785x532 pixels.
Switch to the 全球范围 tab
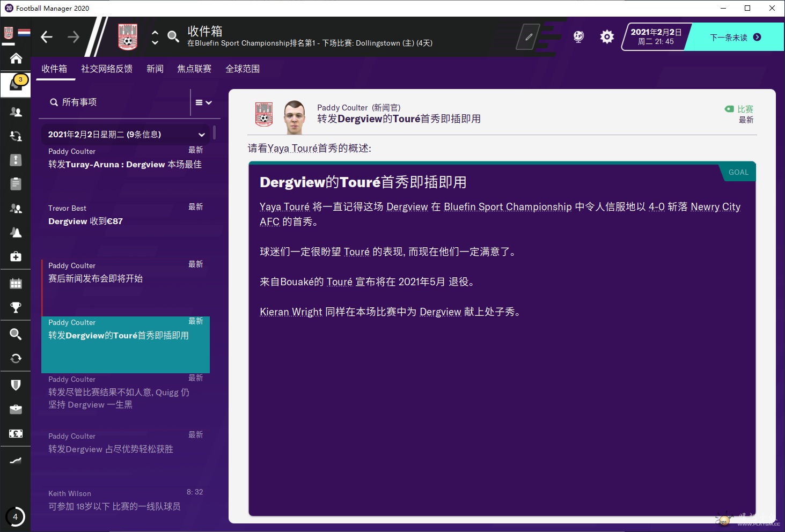(x=243, y=69)
